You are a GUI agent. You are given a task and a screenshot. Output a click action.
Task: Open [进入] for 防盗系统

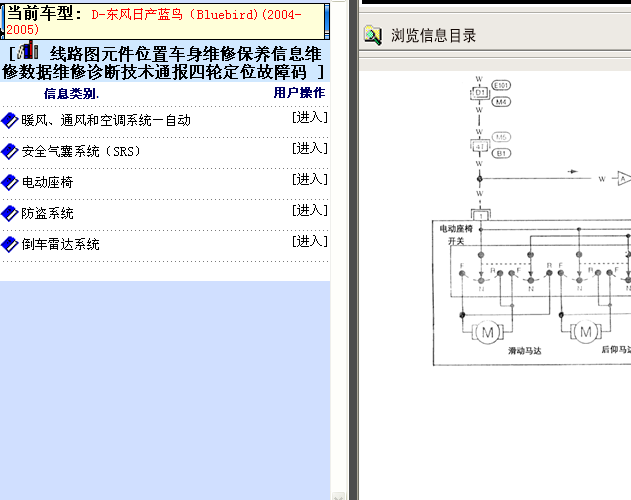309,210
